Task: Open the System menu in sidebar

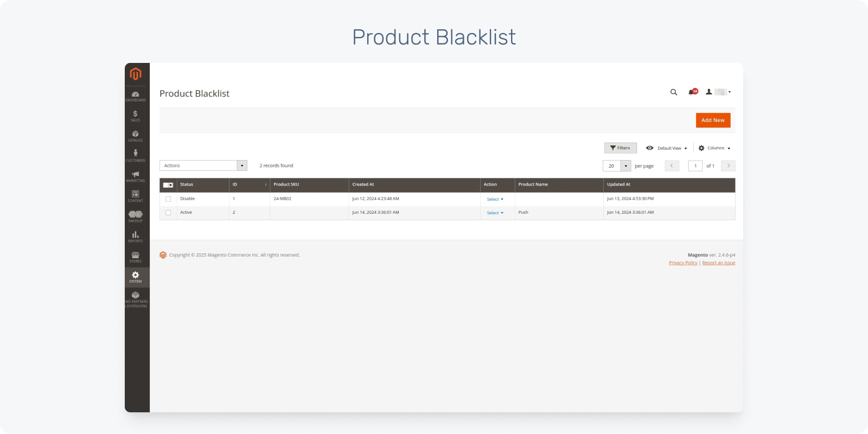Action: point(136,277)
